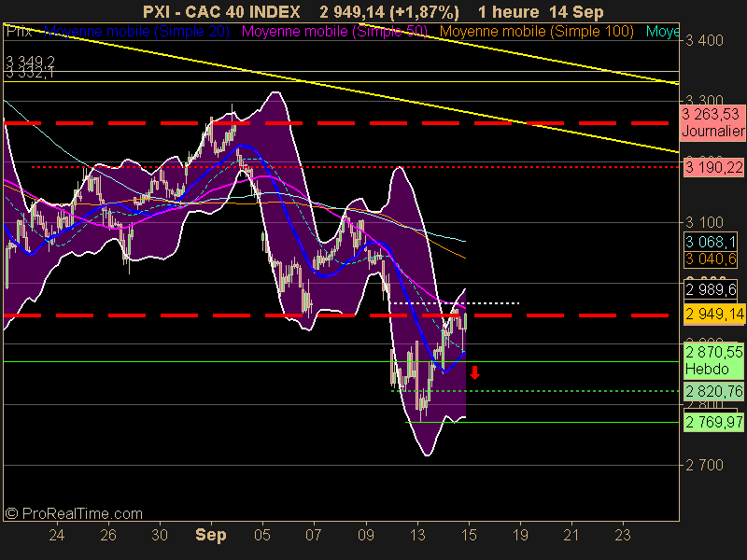Click the 1 heure timeframe in title
The image size is (747, 560).
(508, 12)
